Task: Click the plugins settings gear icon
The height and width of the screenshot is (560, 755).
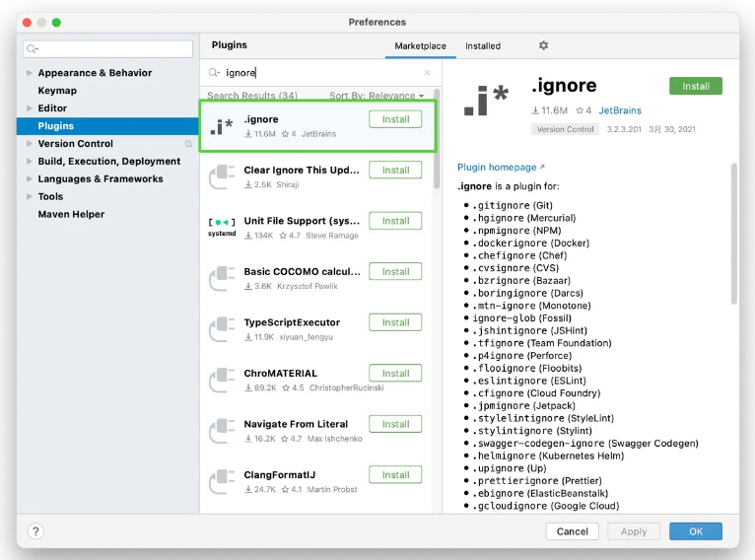Action: (543, 45)
